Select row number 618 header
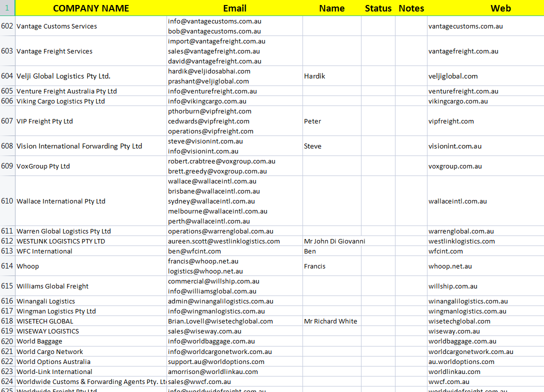Viewport: 544px width, 392px height. (x=7, y=321)
